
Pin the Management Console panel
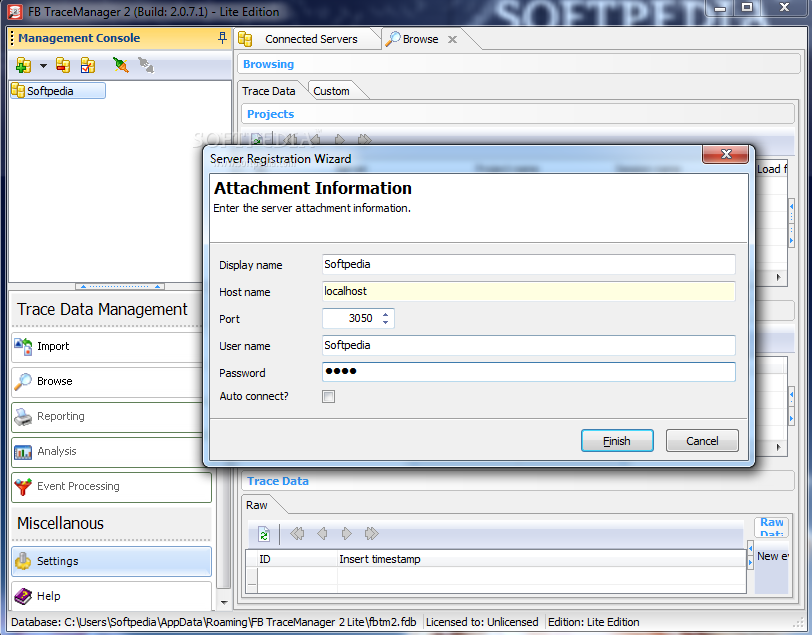[222, 38]
